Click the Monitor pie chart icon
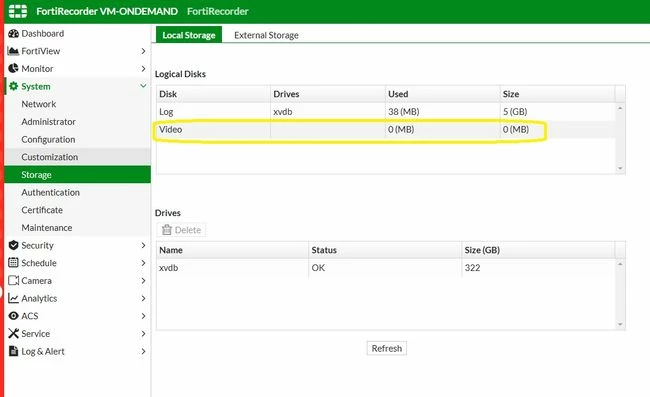 click(13, 68)
